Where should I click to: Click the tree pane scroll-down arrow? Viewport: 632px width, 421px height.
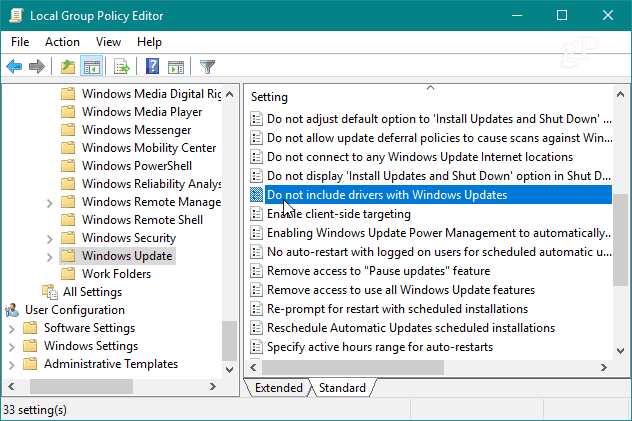(229, 369)
